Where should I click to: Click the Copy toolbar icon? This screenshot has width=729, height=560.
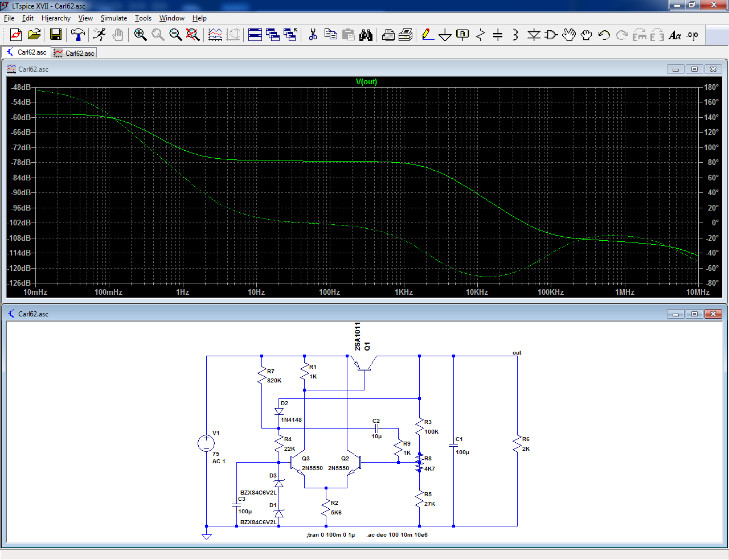[x=330, y=35]
